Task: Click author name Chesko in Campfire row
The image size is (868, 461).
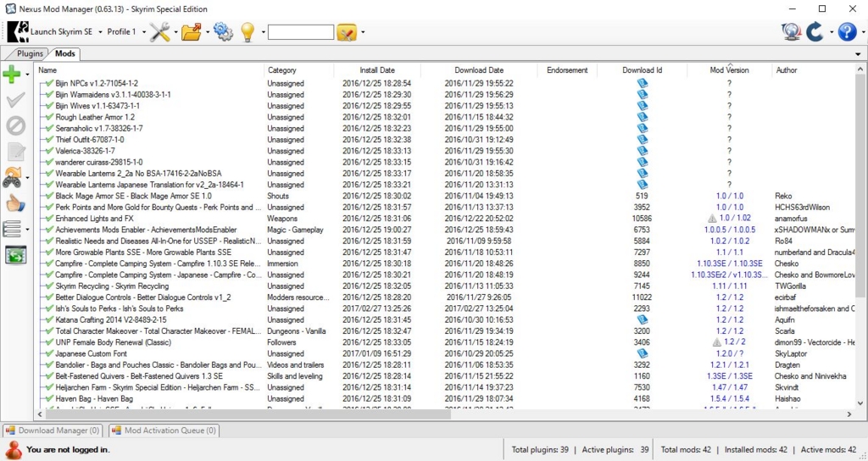Action: click(786, 264)
